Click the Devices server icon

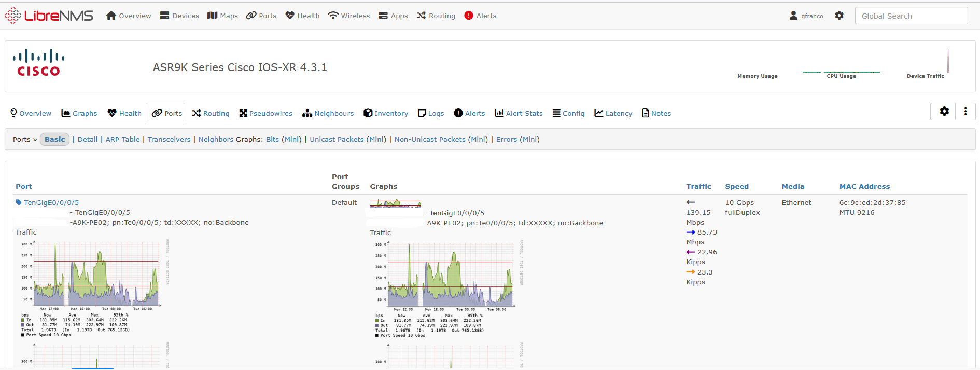165,16
